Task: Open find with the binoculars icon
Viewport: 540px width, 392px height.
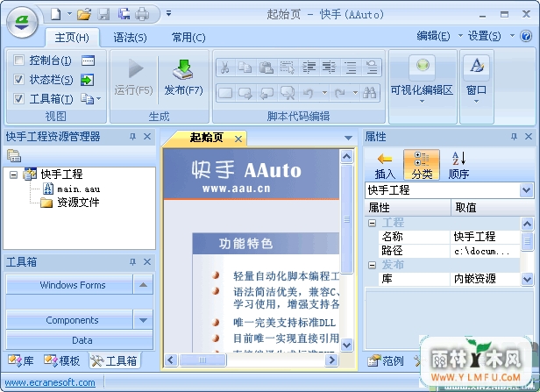Action: pyautogui.click(x=369, y=93)
